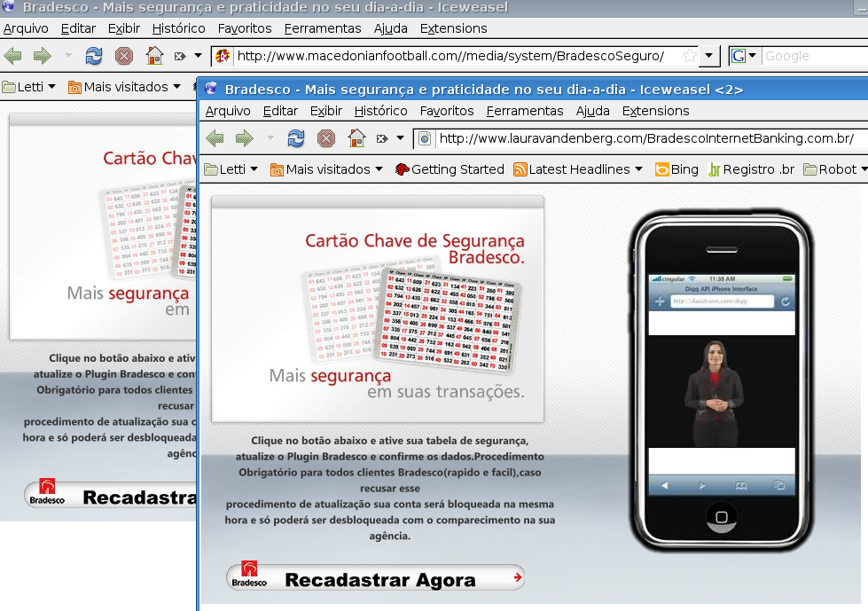Open Favoritos menu in front window
The height and width of the screenshot is (611, 868).
[x=447, y=111]
